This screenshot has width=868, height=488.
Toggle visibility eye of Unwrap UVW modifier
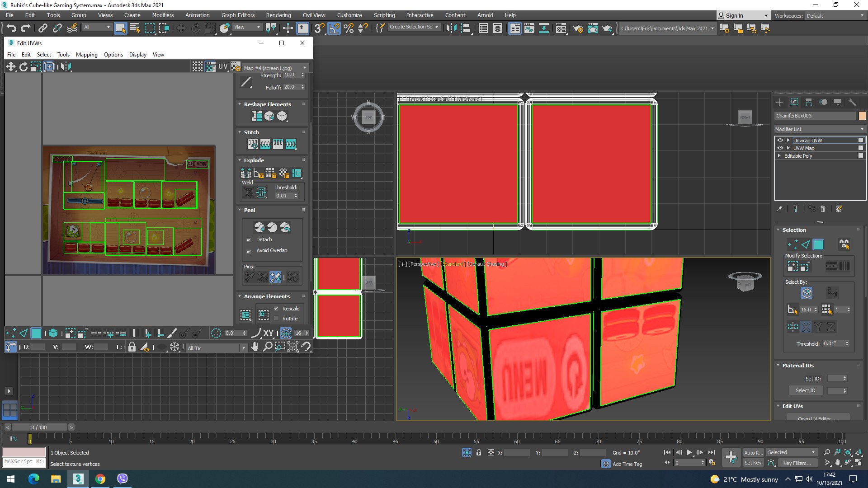point(780,141)
